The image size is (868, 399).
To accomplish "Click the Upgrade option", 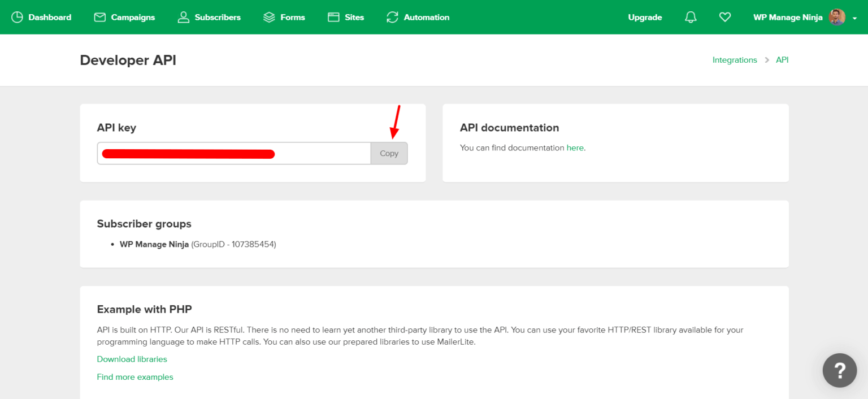I will 645,17.
